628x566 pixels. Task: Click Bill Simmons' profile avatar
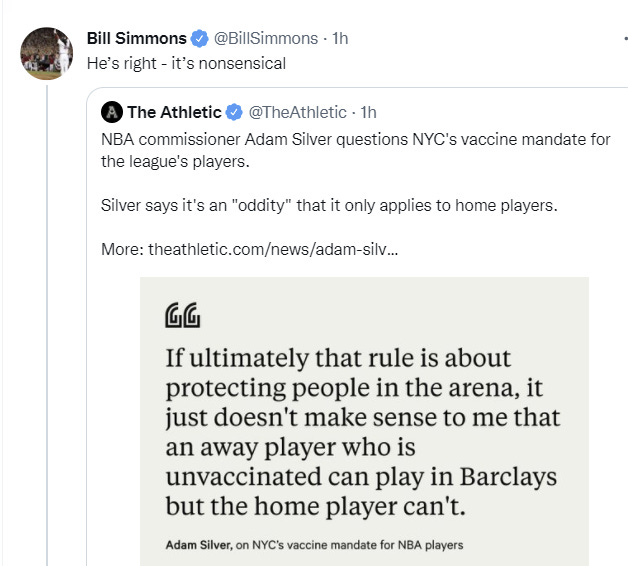pyautogui.click(x=46, y=54)
